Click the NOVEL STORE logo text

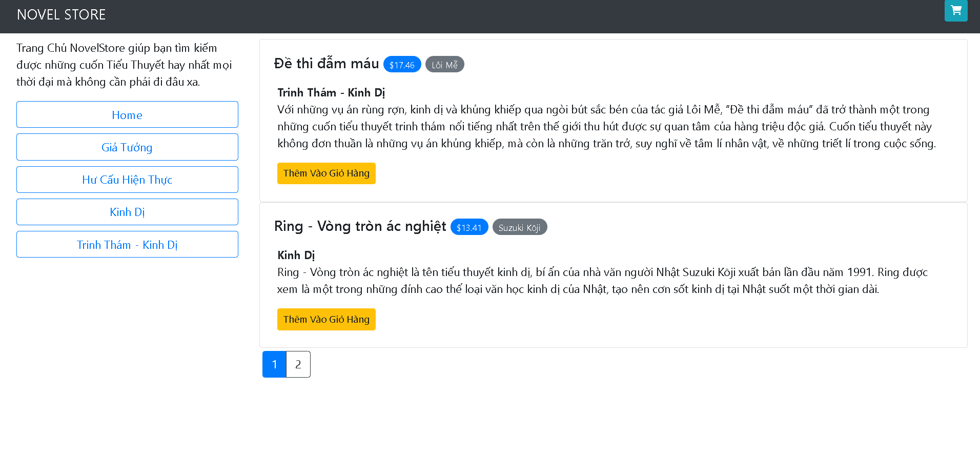[61, 14]
